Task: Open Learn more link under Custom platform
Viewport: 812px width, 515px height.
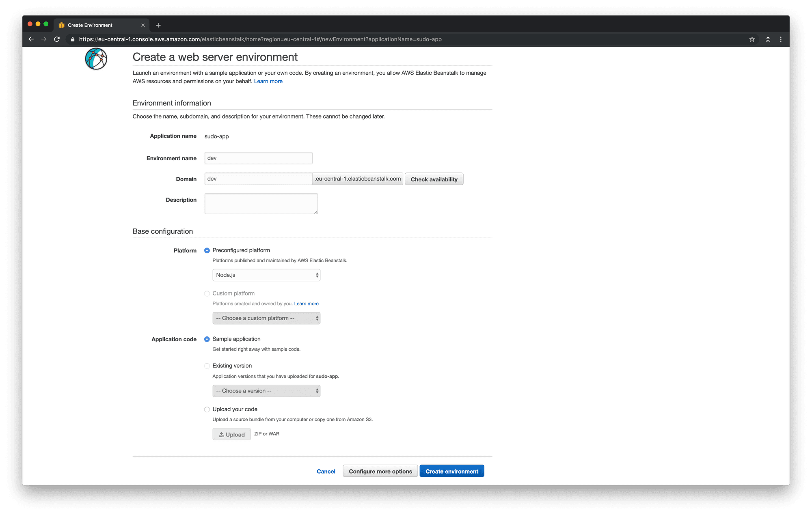Action: [306, 304]
